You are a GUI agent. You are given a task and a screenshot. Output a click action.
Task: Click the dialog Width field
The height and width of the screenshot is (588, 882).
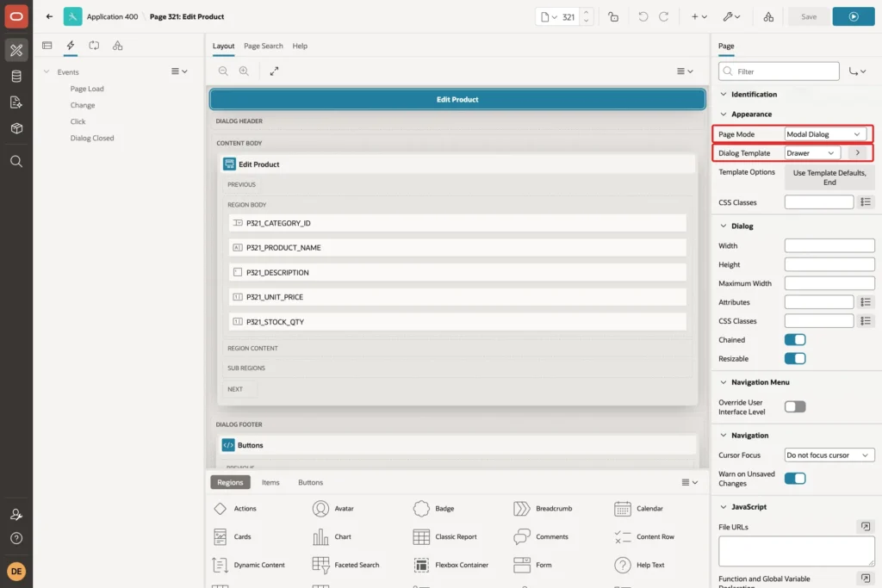(x=829, y=245)
